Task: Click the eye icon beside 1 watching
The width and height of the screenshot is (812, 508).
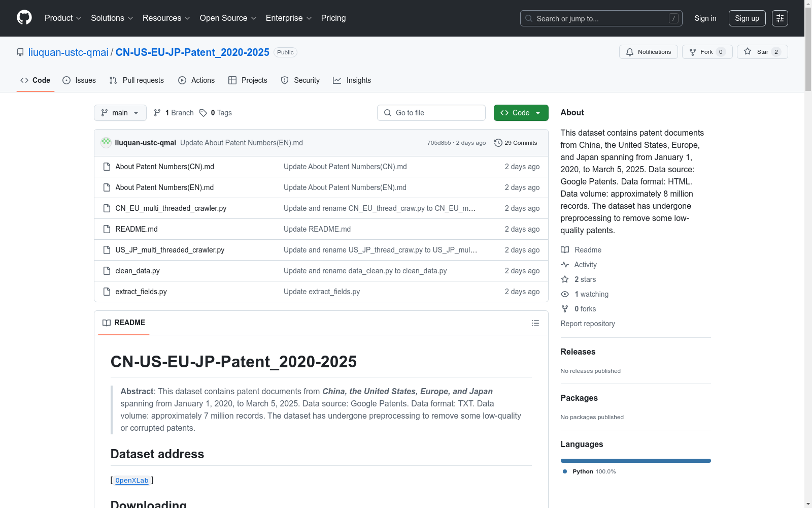Action: tap(565, 294)
